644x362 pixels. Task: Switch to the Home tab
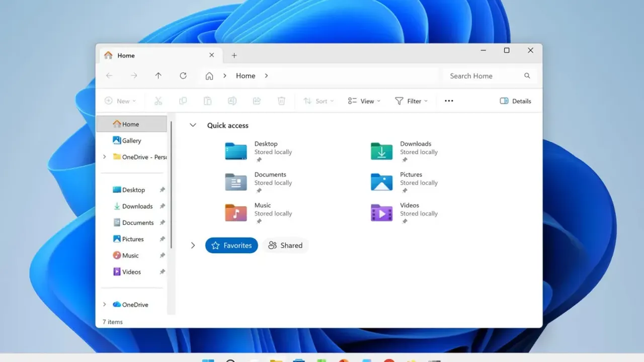click(151, 55)
